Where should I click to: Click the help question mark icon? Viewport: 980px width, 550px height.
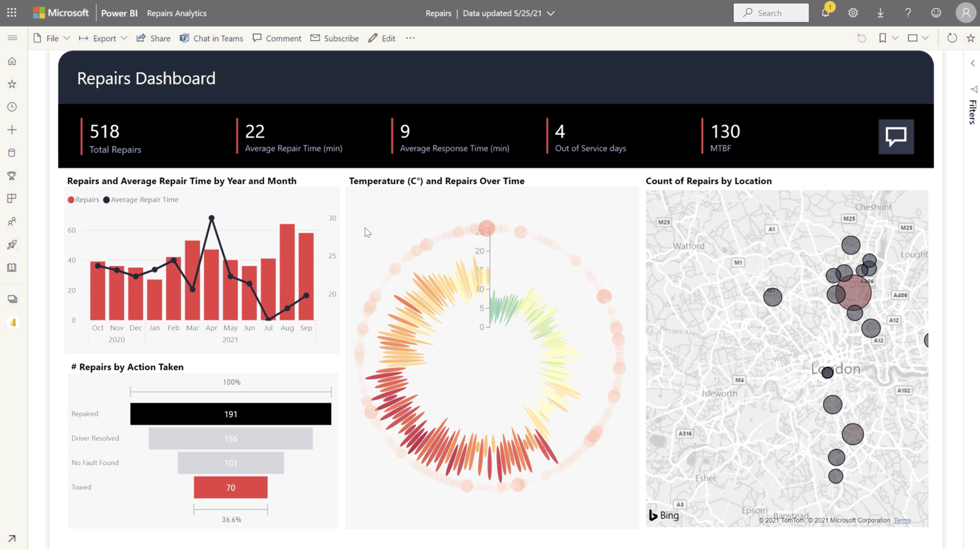[x=908, y=13]
